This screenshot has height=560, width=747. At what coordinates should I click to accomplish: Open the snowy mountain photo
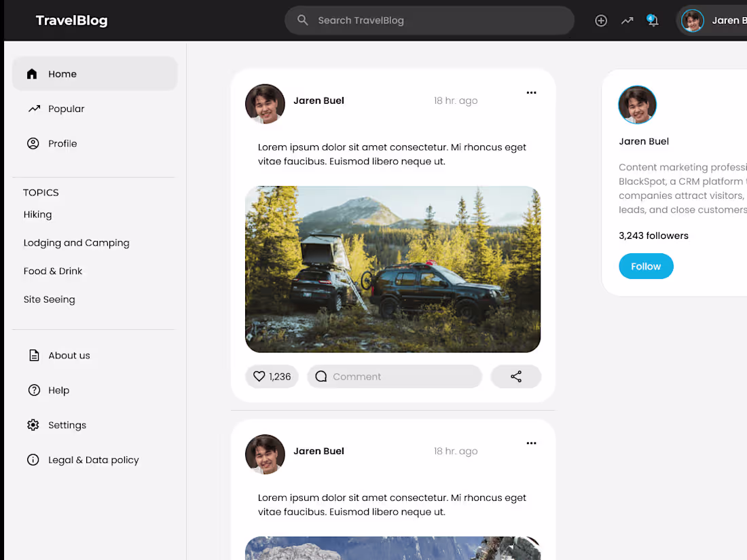[x=393, y=548]
